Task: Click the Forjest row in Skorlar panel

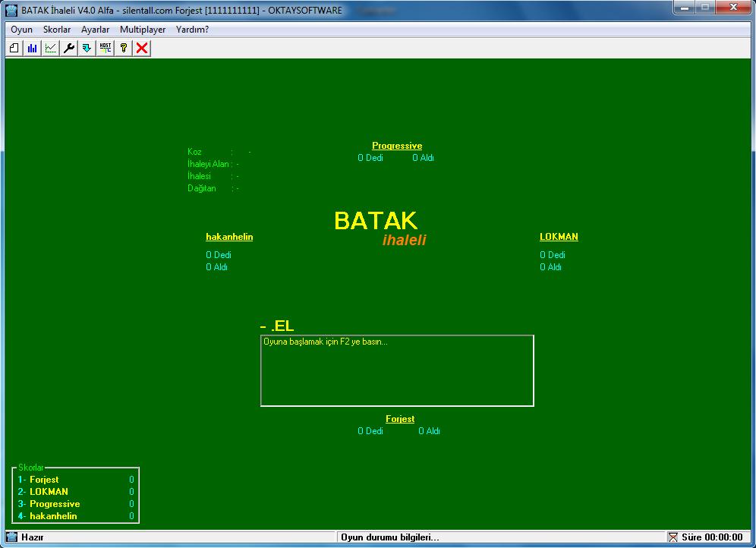Action: point(75,480)
